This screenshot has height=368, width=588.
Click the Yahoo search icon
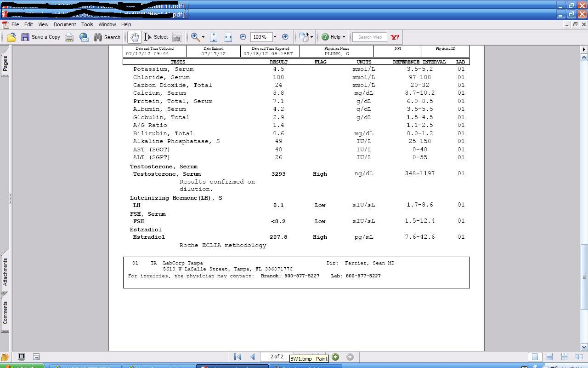click(x=395, y=37)
